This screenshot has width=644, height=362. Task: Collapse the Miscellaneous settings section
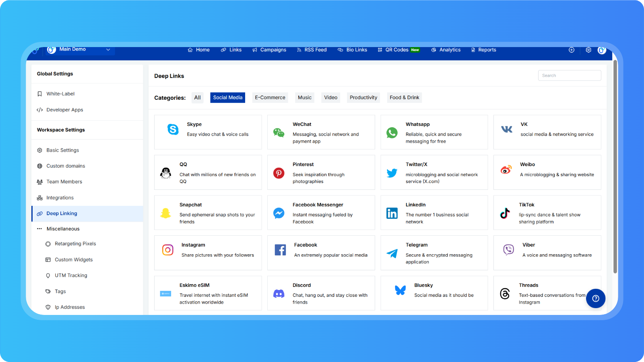(63, 229)
